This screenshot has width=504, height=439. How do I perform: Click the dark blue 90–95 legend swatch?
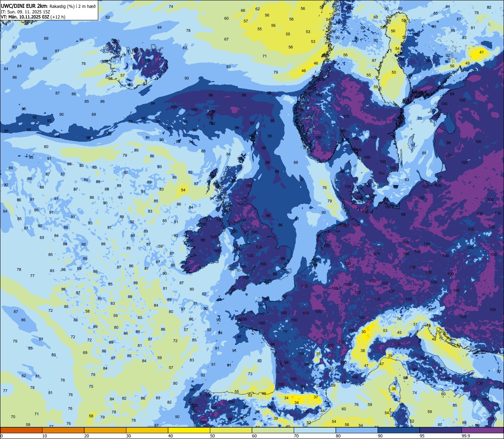point(398,430)
